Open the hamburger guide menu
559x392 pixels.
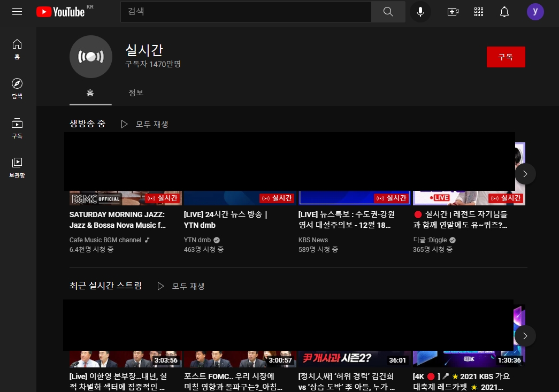point(17,11)
